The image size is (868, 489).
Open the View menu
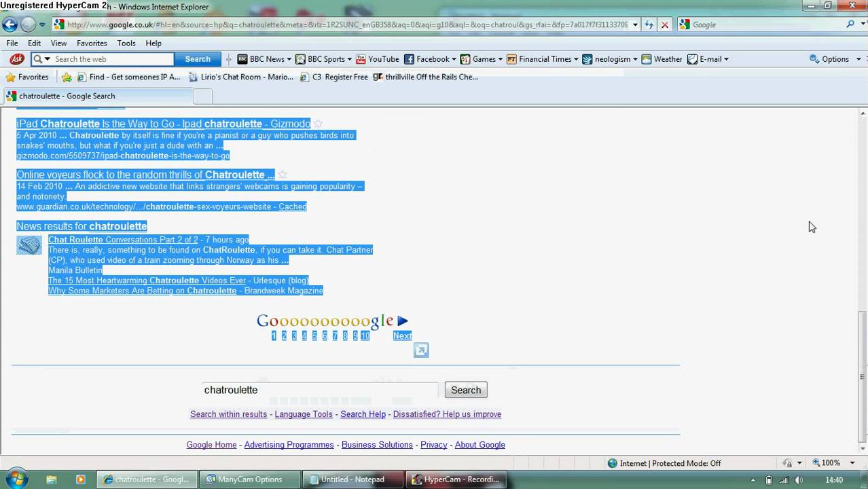[x=59, y=43]
